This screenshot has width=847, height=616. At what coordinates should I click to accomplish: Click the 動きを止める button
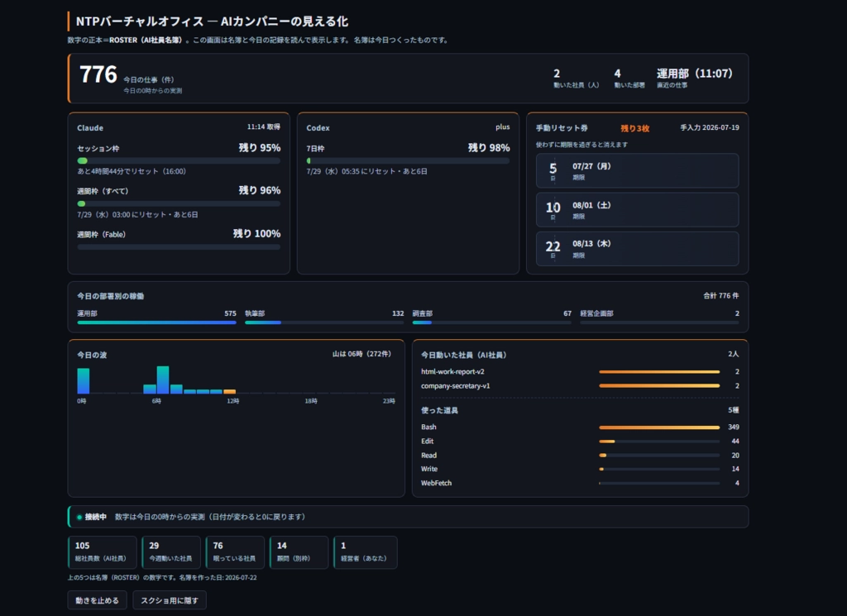98,600
